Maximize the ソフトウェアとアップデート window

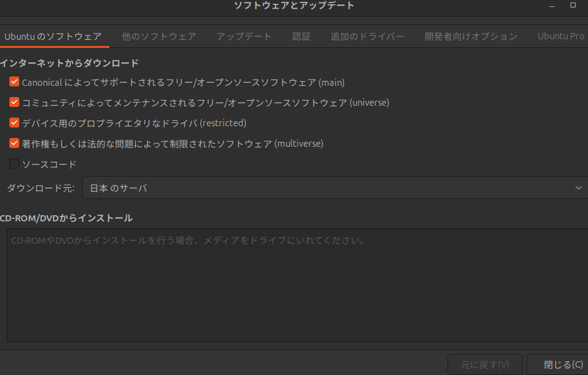(x=573, y=6)
